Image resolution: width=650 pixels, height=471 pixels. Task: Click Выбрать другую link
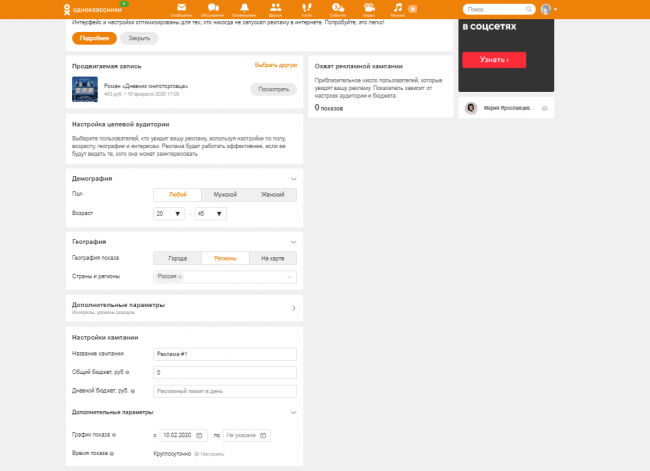point(276,65)
